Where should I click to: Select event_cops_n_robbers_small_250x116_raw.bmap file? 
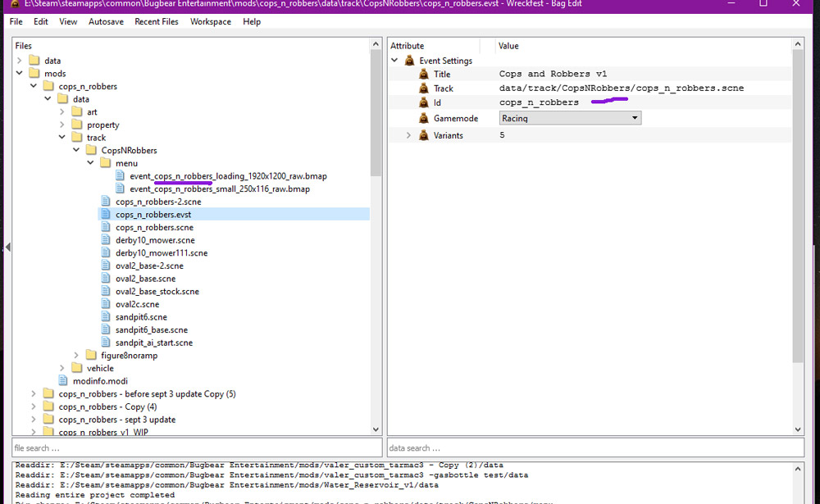click(220, 188)
